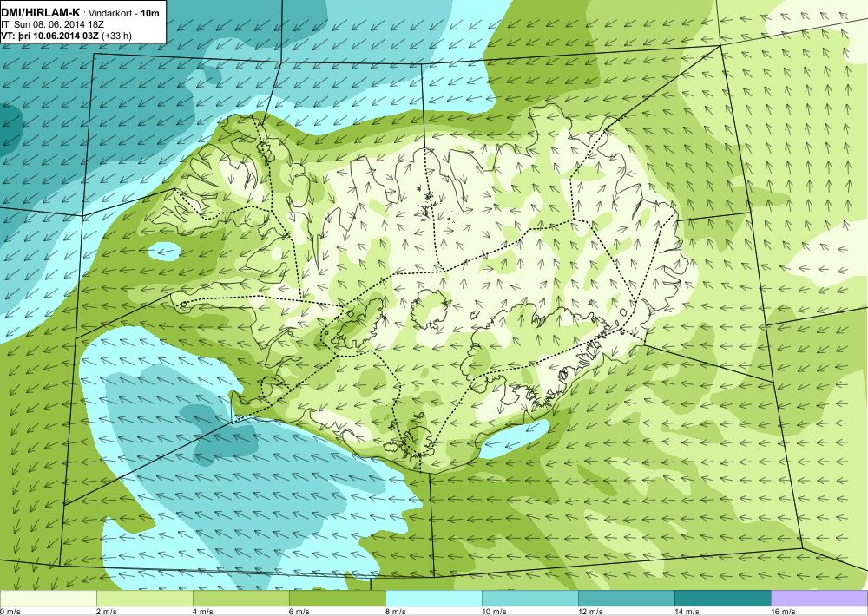Click the 4–6 m/s green legend swatch
Viewport: 868px width, 616px height.
pyautogui.click(x=240, y=598)
